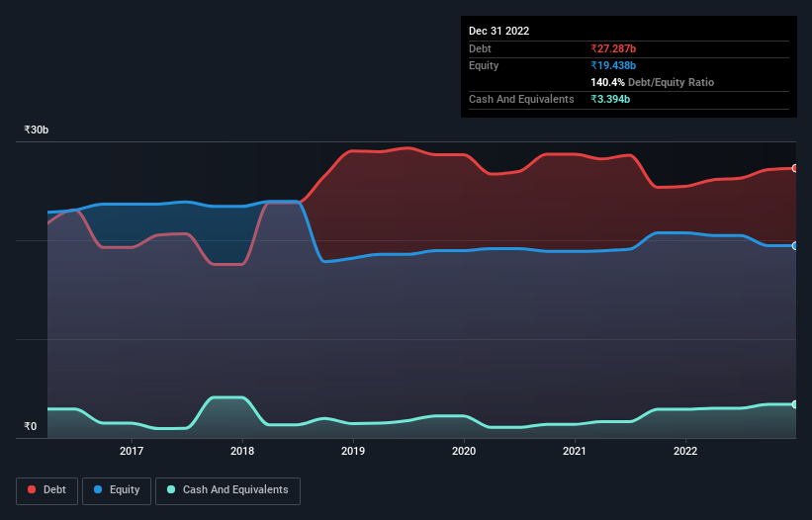Click the red Debt legend dot

coord(32,489)
